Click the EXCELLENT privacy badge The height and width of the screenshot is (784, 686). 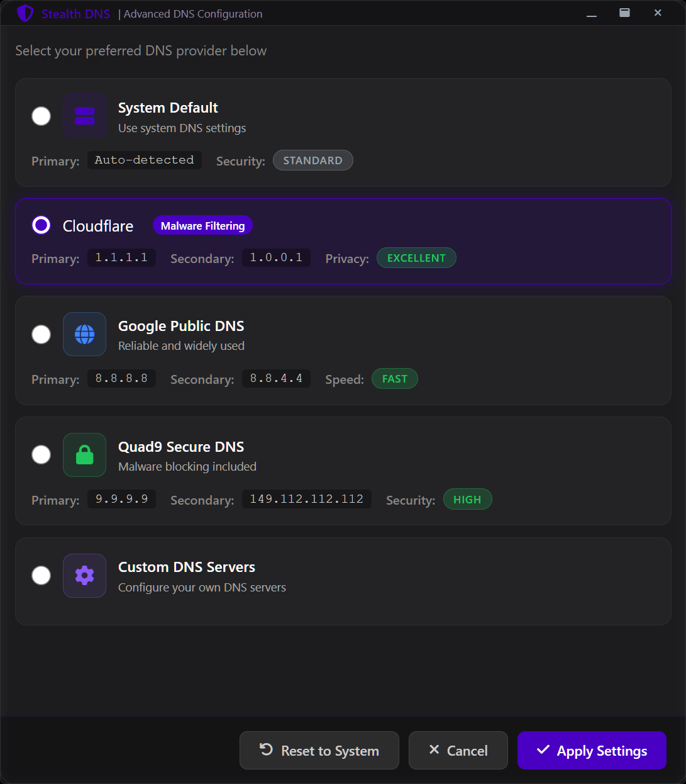[x=416, y=258]
